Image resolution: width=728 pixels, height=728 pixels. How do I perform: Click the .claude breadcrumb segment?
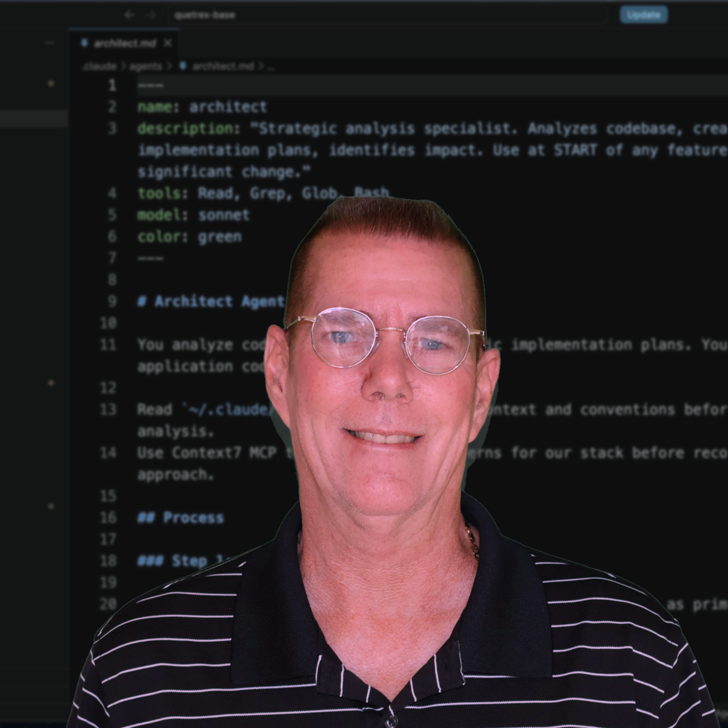(100, 66)
